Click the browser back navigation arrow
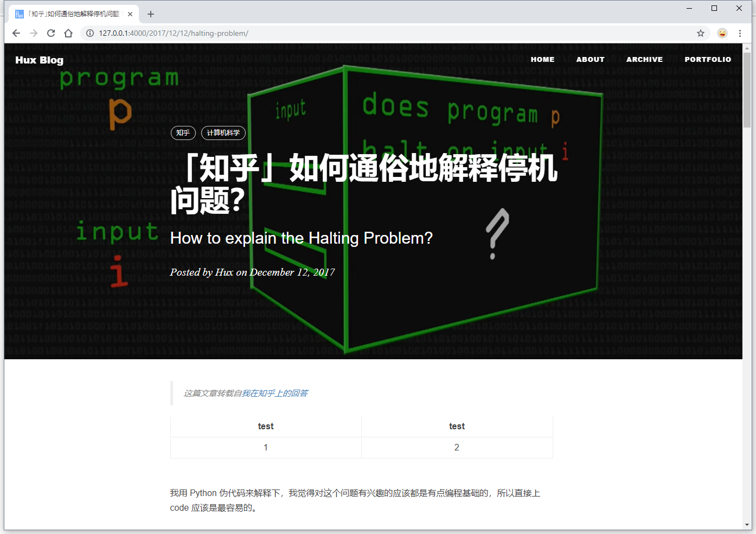The height and width of the screenshot is (534, 756). [16, 33]
